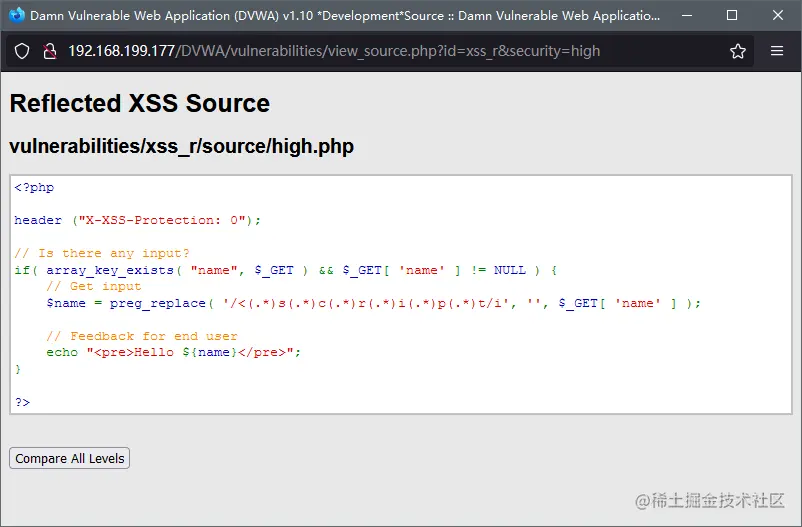Click the closing ?> PHP tag
This screenshot has height=527, width=802.
tap(23, 402)
